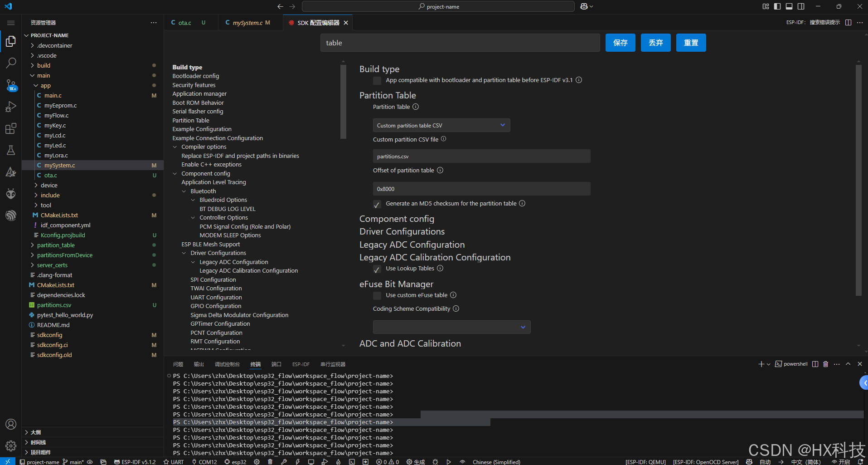Click the full clean trash icon in status bar
Image resolution: width=868 pixels, height=465 pixels.
(x=270, y=462)
